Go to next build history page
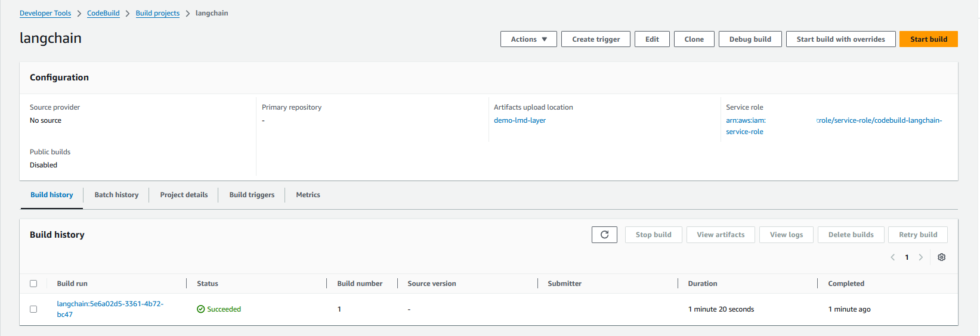 (921, 257)
